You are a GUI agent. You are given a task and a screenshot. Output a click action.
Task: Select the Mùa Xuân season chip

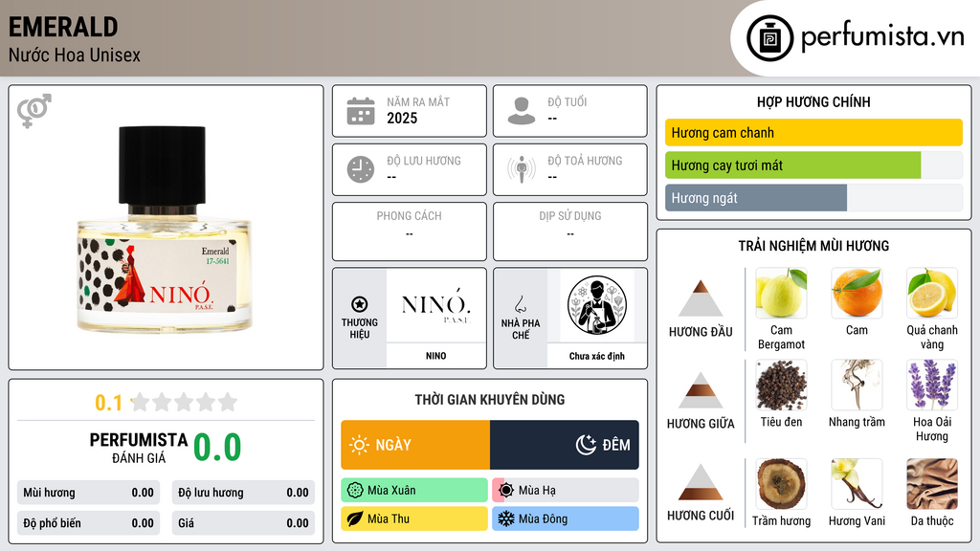click(414, 491)
